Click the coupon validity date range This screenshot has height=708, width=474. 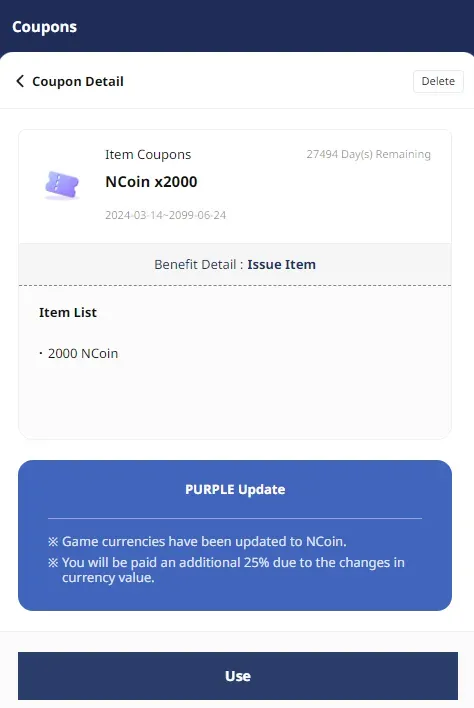(165, 215)
